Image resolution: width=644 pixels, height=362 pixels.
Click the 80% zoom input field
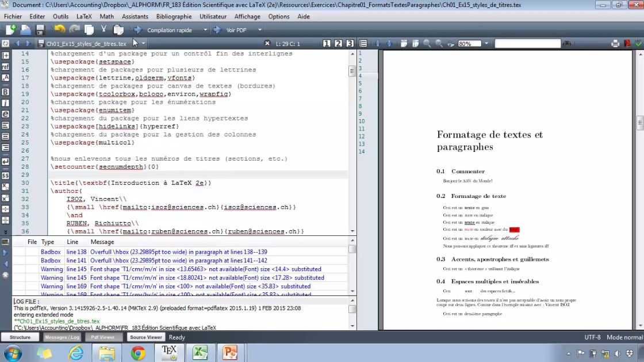pos(469,44)
